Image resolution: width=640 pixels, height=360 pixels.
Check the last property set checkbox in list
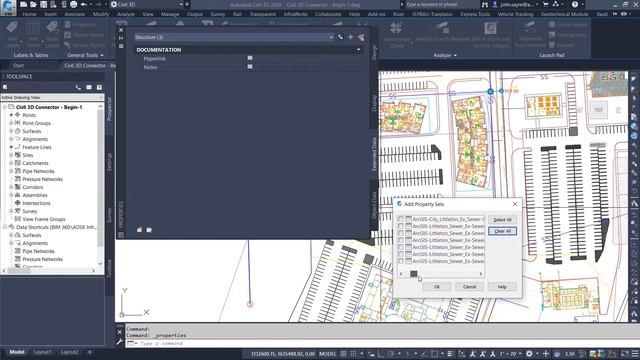pos(401,261)
